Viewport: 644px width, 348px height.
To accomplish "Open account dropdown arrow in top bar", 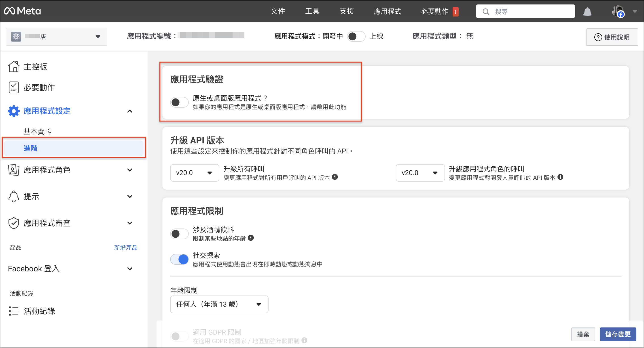I will click(635, 11).
